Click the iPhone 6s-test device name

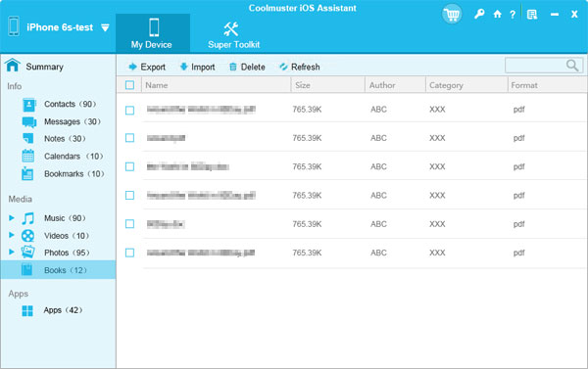pos(60,27)
